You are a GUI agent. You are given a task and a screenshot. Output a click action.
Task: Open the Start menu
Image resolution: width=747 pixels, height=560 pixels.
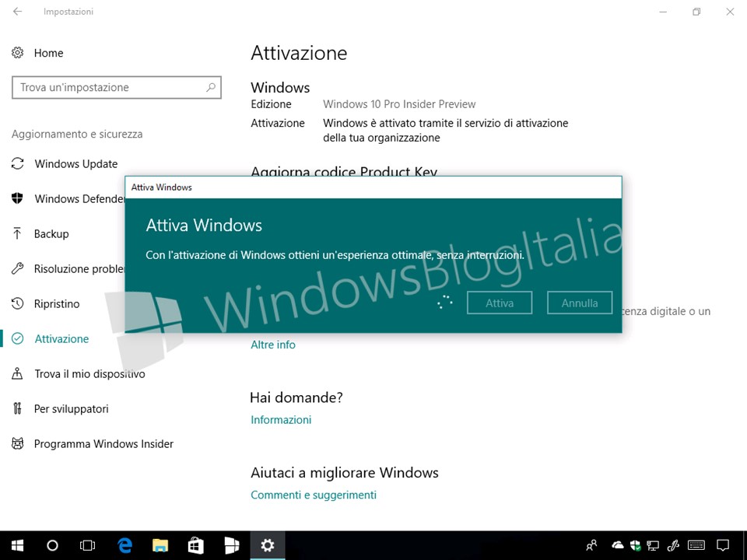[18, 545]
